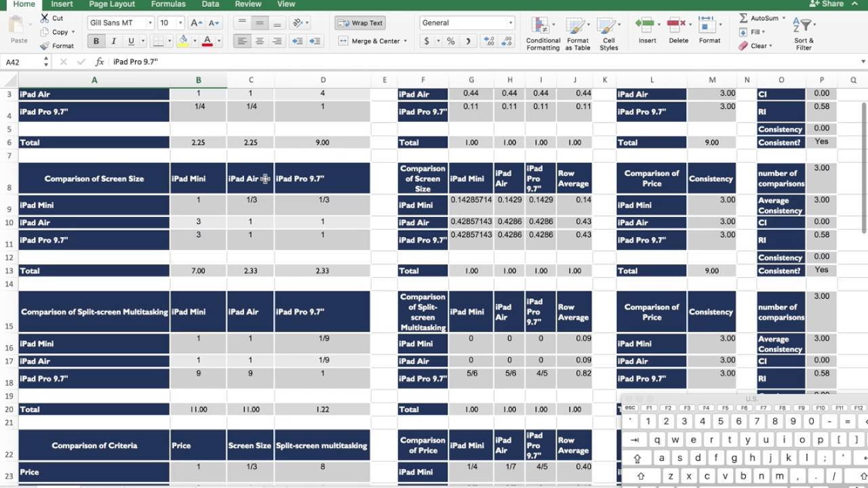Select the Format painter brush
The image size is (868, 488).
coord(45,46)
